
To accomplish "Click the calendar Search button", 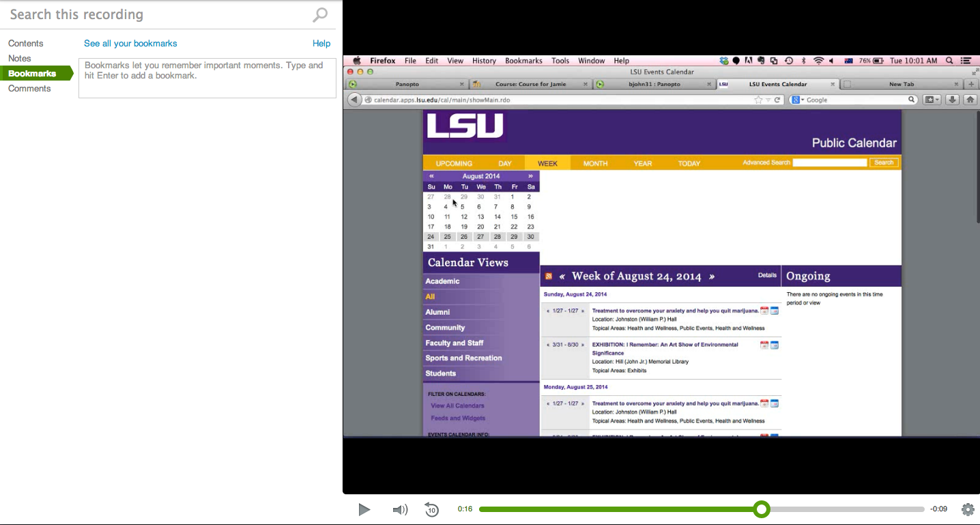I will coord(884,162).
